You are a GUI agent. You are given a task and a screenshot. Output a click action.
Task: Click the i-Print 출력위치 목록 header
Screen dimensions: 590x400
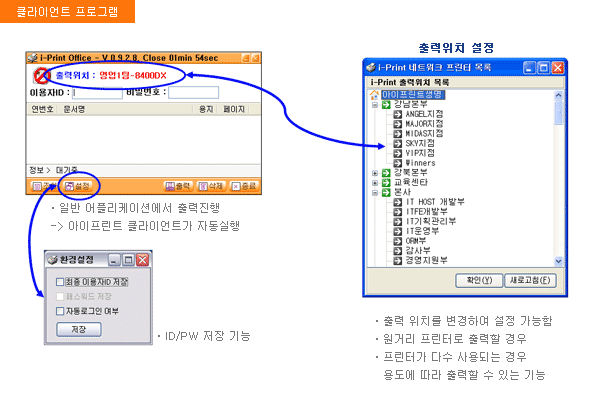[410, 82]
